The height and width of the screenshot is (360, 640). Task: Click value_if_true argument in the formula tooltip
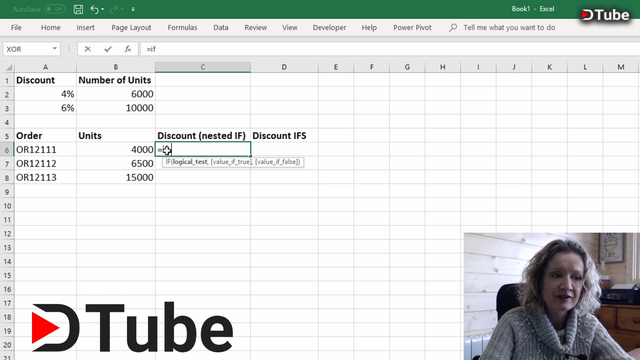point(231,162)
